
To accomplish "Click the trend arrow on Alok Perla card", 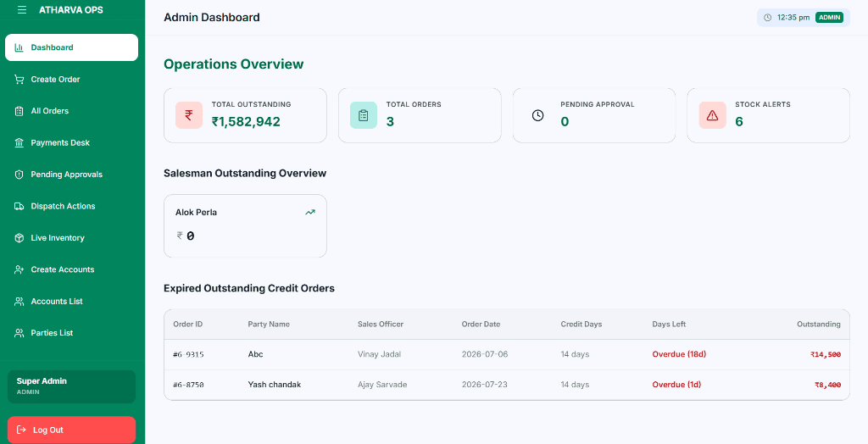I will pyautogui.click(x=310, y=212).
